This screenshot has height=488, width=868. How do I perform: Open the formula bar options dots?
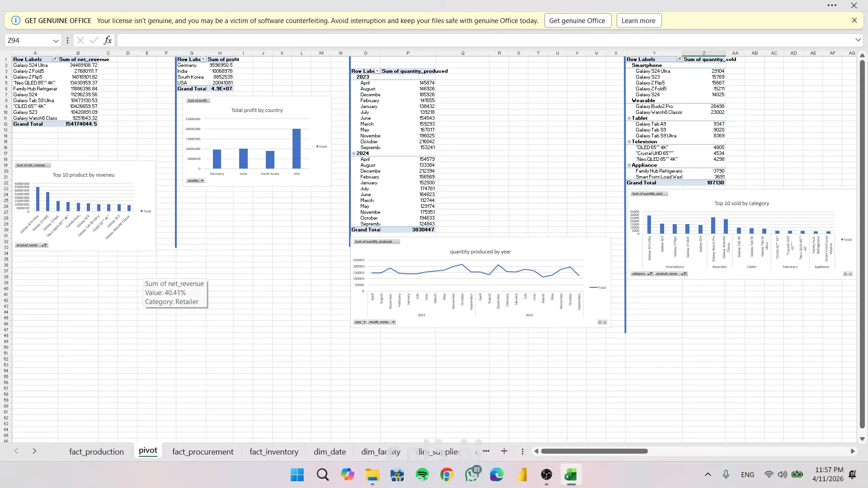coord(67,40)
